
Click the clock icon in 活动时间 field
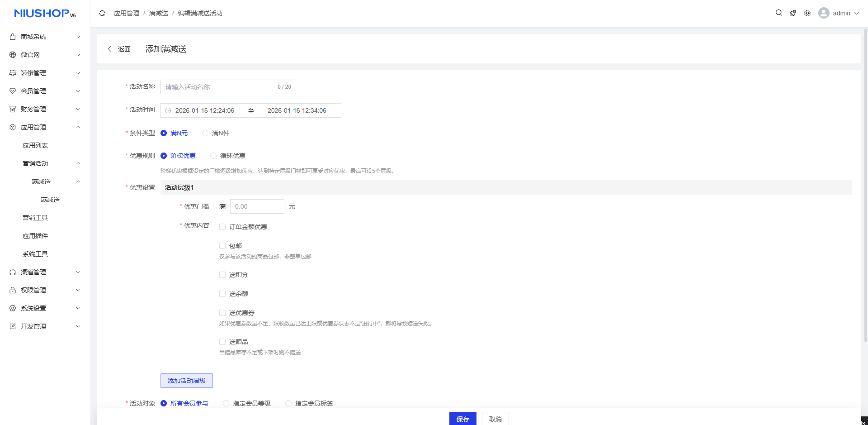168,110
